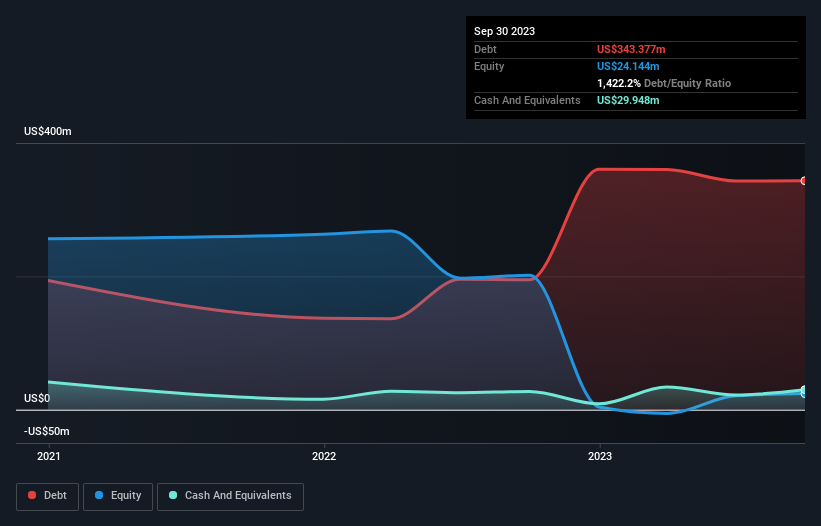This screenshot has width=821, height=526.
Task: Click the US$0 axis label
Action: (37, 398)
